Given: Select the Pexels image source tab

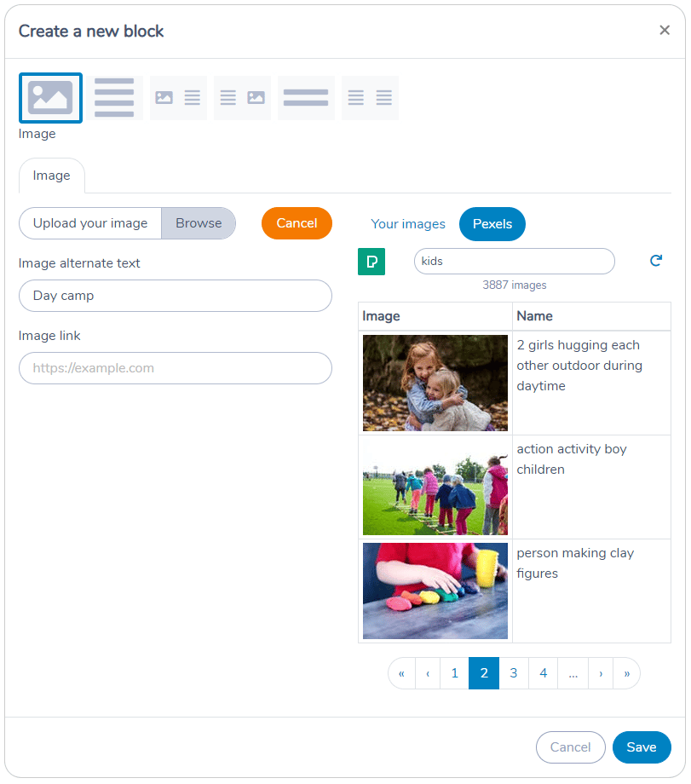Looking at the screenshot, I should coord(492,224).
